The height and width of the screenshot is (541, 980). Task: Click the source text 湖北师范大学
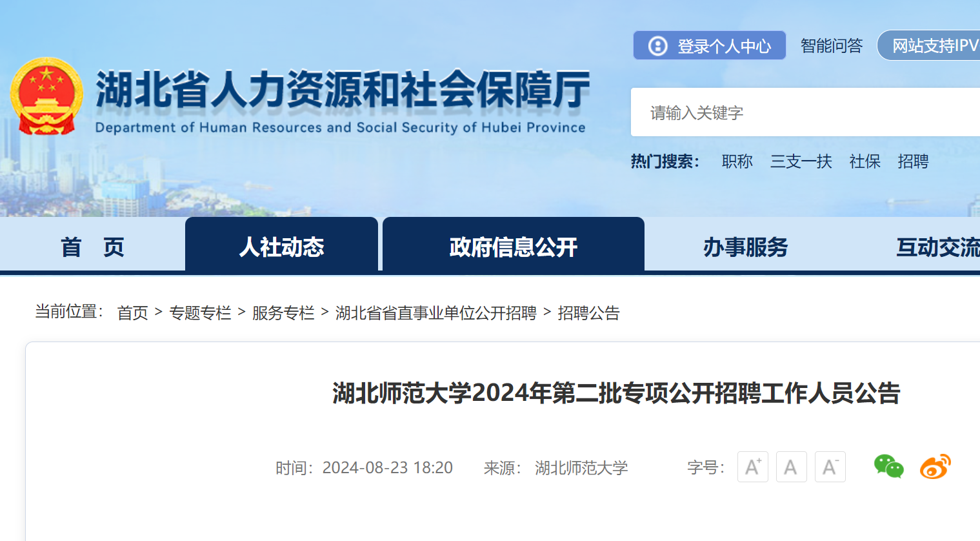click(x=581, y=467)
